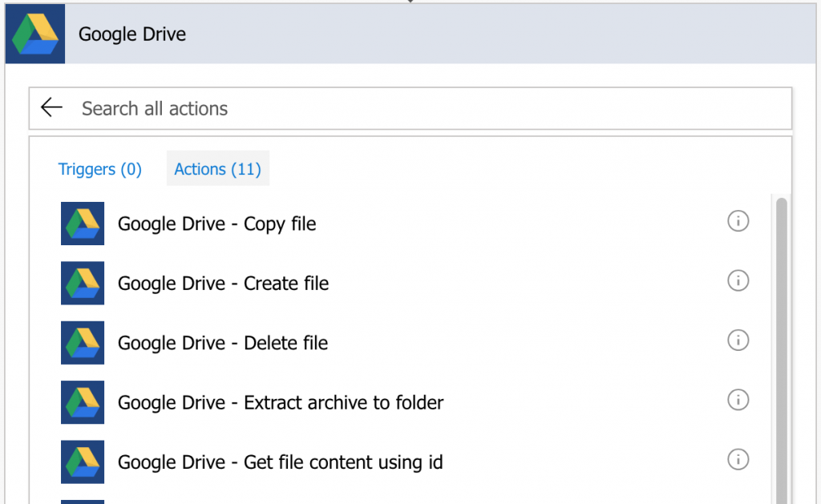This screenshot has width=821, height=504.
Task: Click the Google Drive logo in header
Action: coord(35,34)
